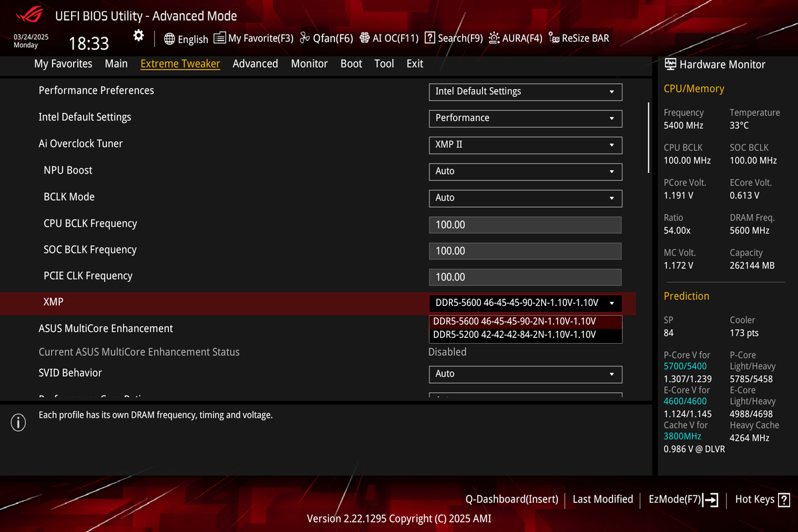Click the Disabled status value
Image resolution: width=798 pixels, height=532 pixels.
point(448,352)
